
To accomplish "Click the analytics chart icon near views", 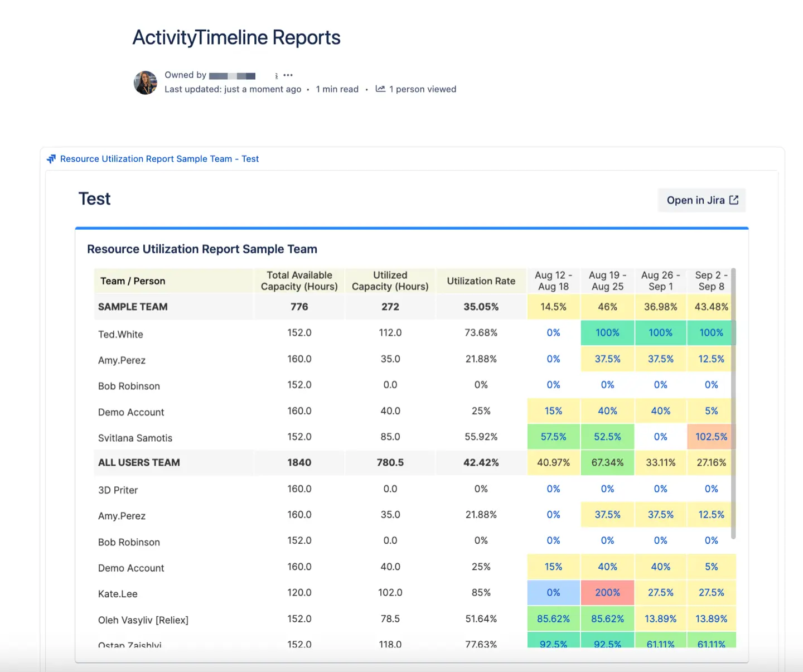I will (x=380, y=89).
